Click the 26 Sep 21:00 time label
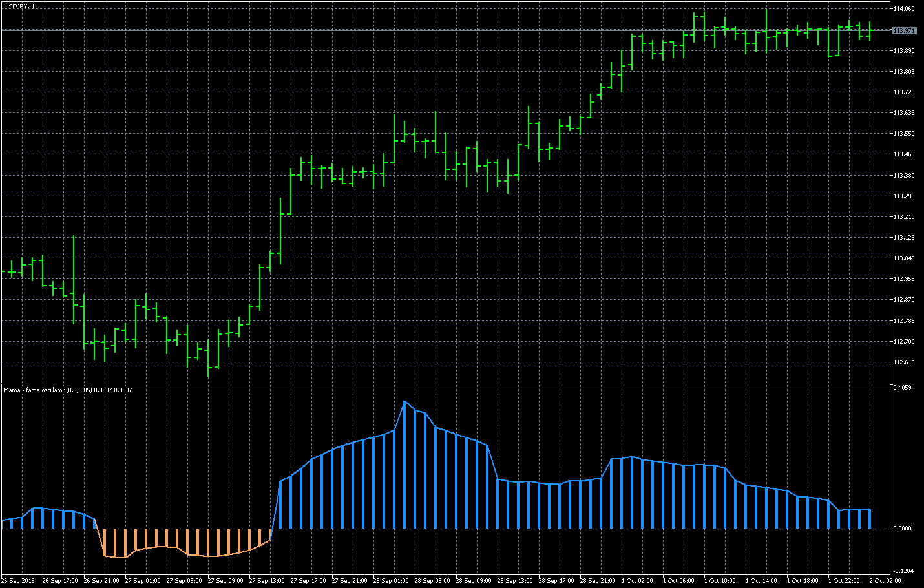The width and height of the screenshot is (924, 588). (x=101, y=581)
